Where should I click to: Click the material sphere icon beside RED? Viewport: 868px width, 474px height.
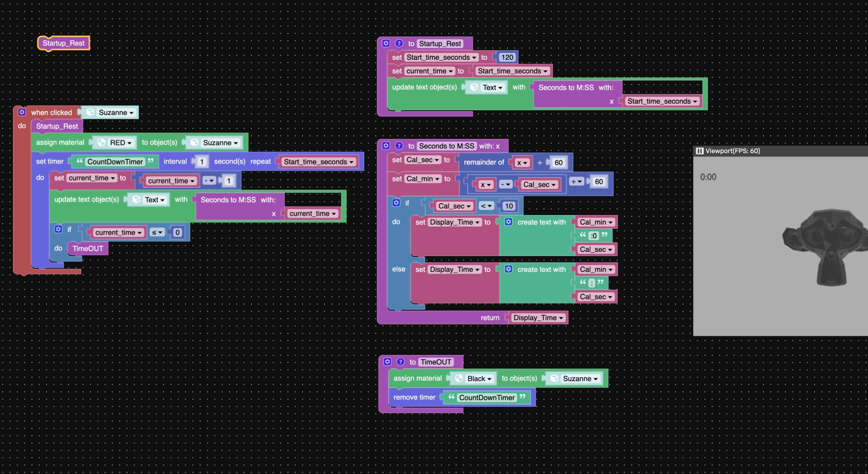101,142
